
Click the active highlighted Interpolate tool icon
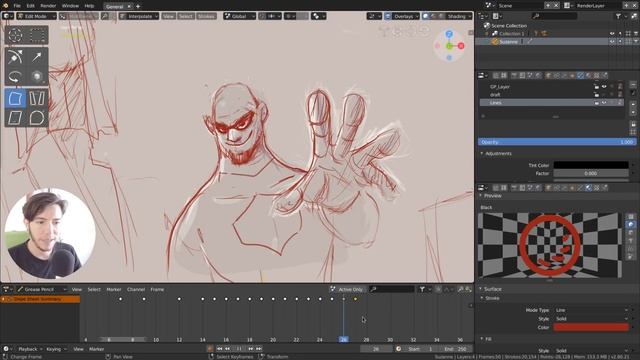coord(15,98)
